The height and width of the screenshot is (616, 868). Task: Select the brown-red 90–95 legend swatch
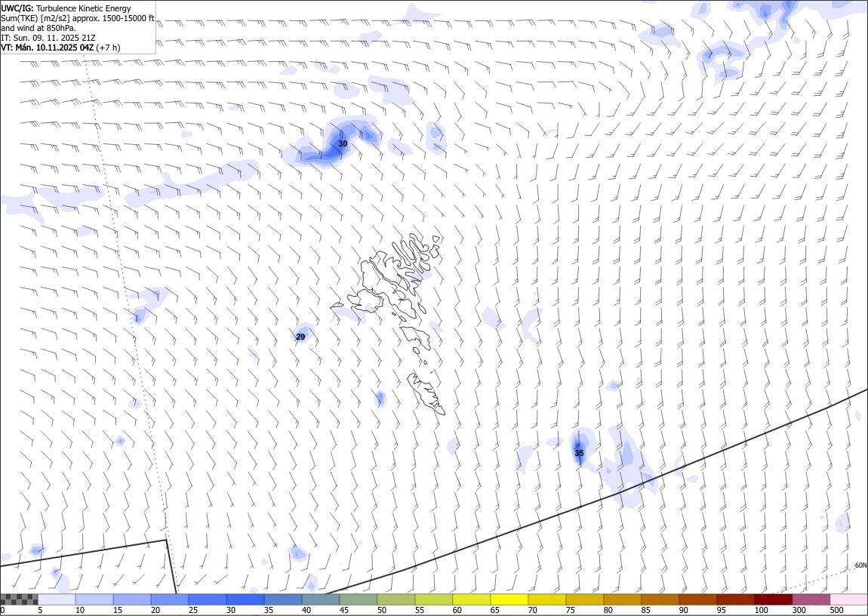click(x=697, y=599)
